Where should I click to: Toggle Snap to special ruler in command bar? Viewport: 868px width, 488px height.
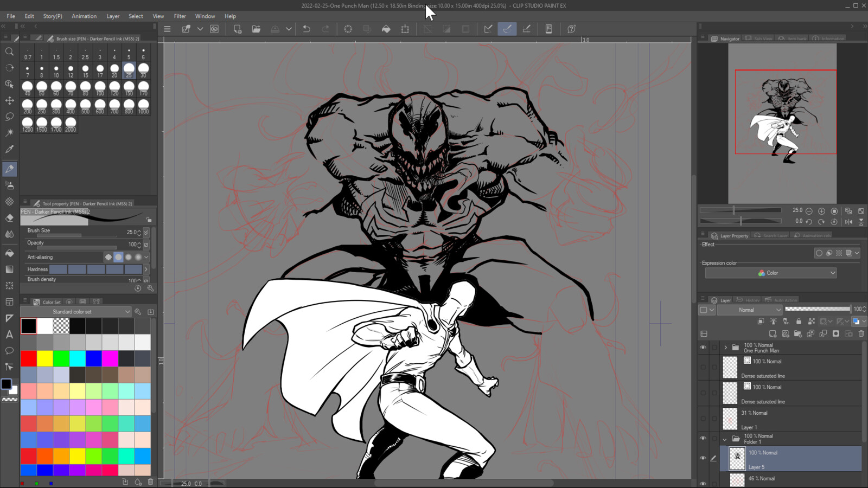(507, 29)
